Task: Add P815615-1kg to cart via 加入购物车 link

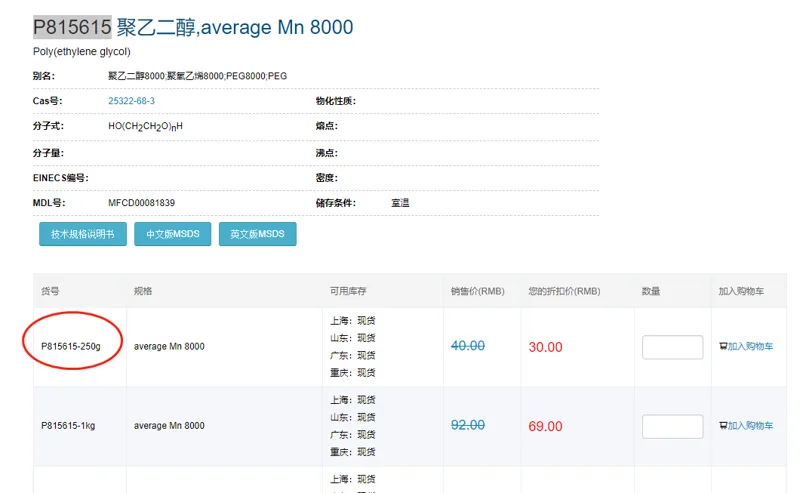Action: pos(750,426)
